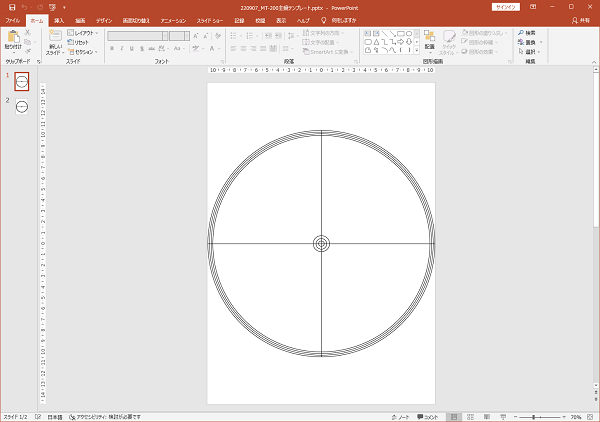The image size is (600, 422).
Task: Click the numbered list icon
Action: (x=251, y=36)
